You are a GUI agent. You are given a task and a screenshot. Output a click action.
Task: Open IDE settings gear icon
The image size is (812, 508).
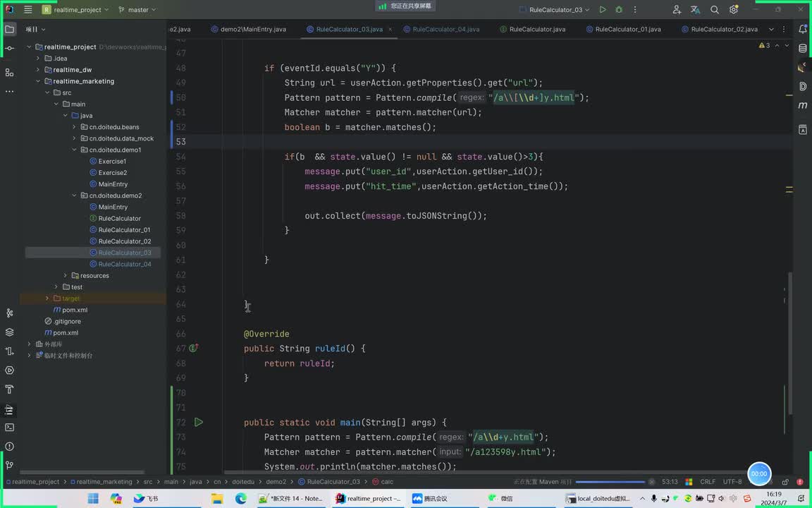tap(734, 10)
